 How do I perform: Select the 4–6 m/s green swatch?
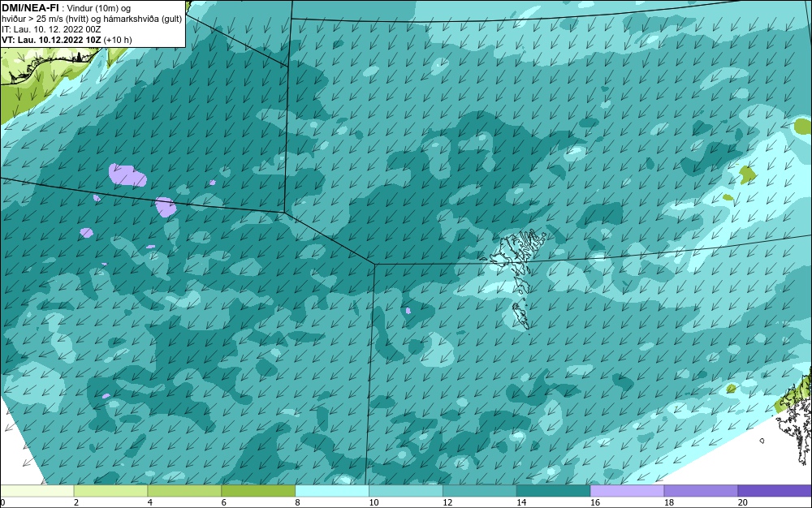[184, 491]
